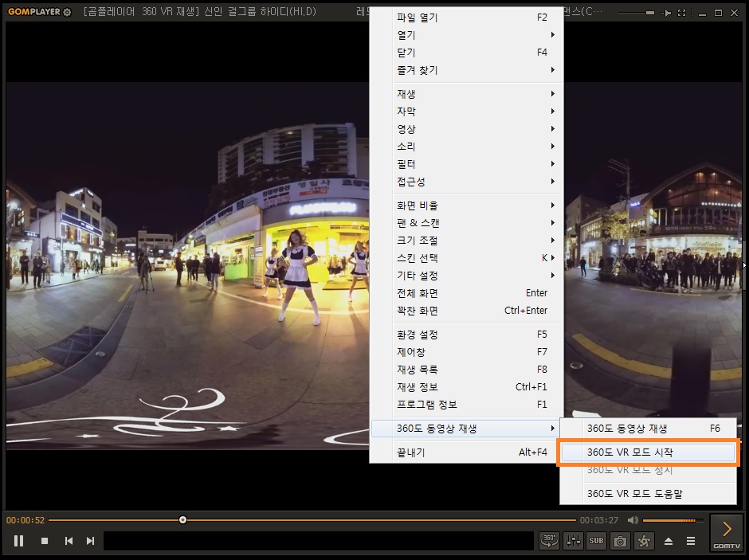Open the playlist hamburger icon
Image resolution: width=749 pixels, height=560 pixels.
coord(691,541)
